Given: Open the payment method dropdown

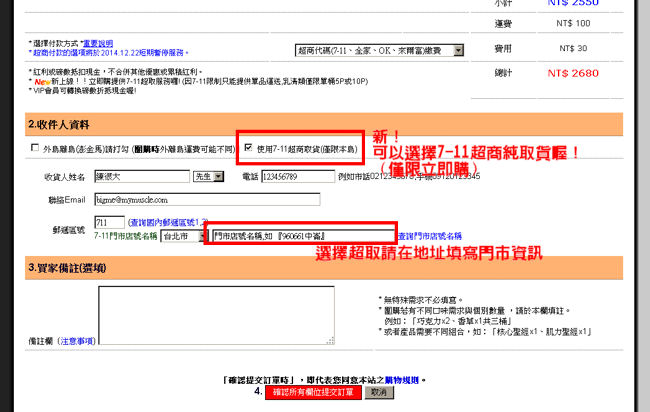Looking at the screenshot, I should pyautogui.click(x=379, y=51).
